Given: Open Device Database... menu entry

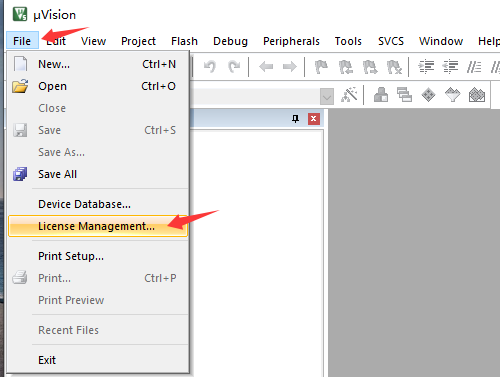Looking at the screenshot, I should [x=98, y=204].
